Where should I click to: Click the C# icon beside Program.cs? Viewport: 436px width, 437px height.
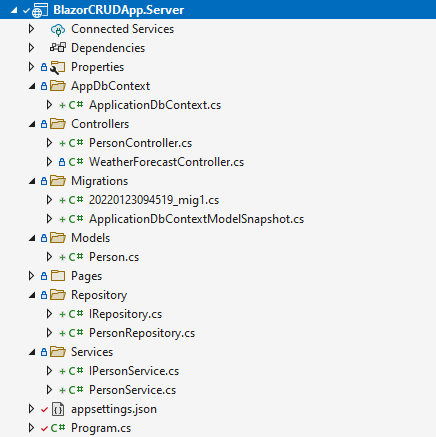58,428
